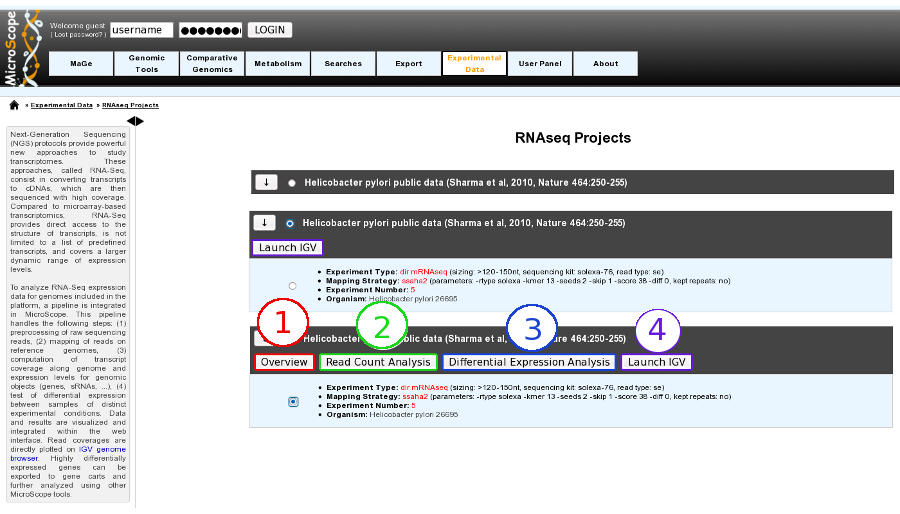Open the Genomic Tools menu
The image size is (900, 514).
point(147,63)
